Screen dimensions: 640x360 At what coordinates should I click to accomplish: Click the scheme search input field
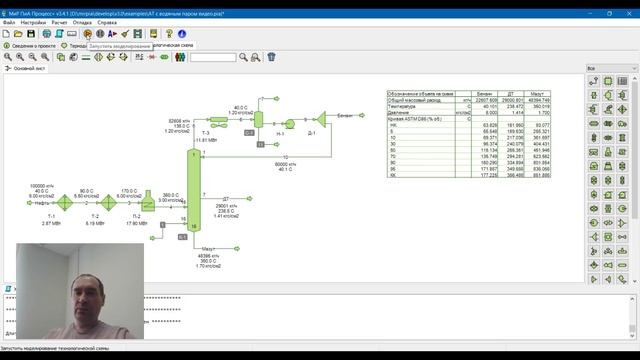pos(213,58)
